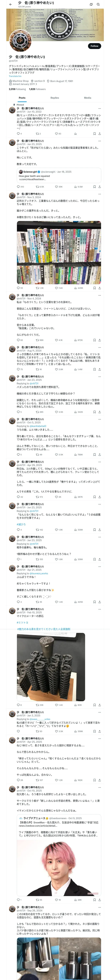The height and width of the screenshot is (980, 110).
Task: Open search with the magnifier icon
Action: pos(98,5)
